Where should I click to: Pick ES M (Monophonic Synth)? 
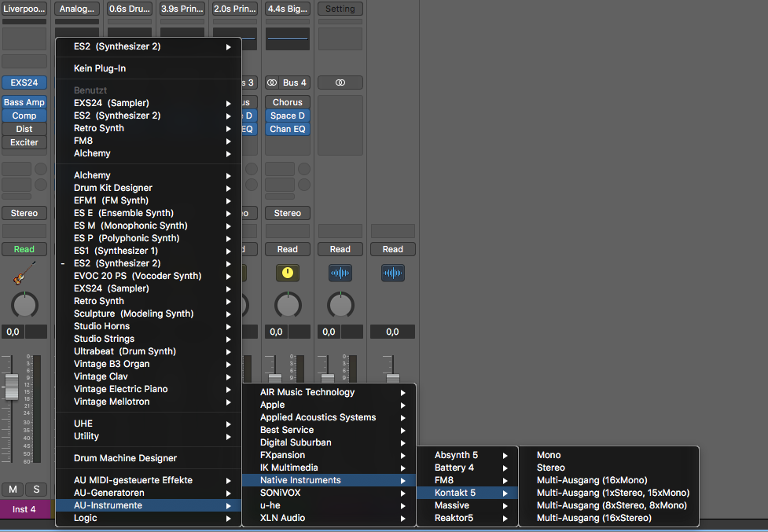click(149, 226)
